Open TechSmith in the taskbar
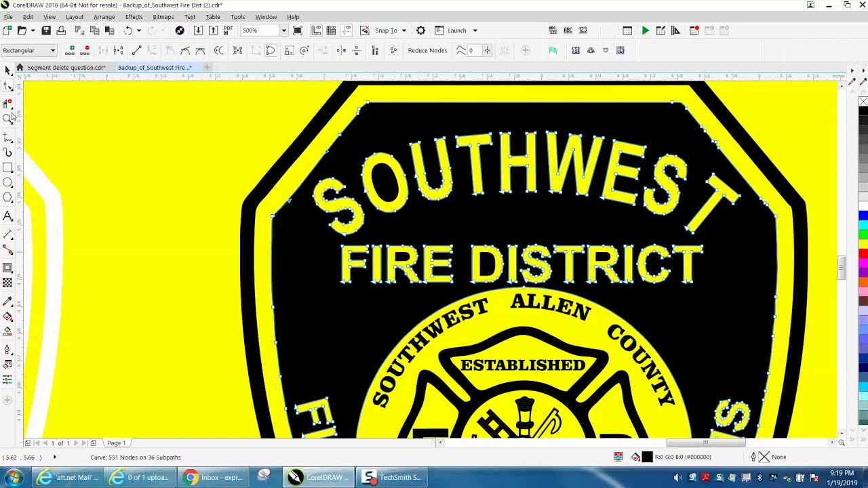This screenshot has width=868, height=488. [x=392, y=477]
